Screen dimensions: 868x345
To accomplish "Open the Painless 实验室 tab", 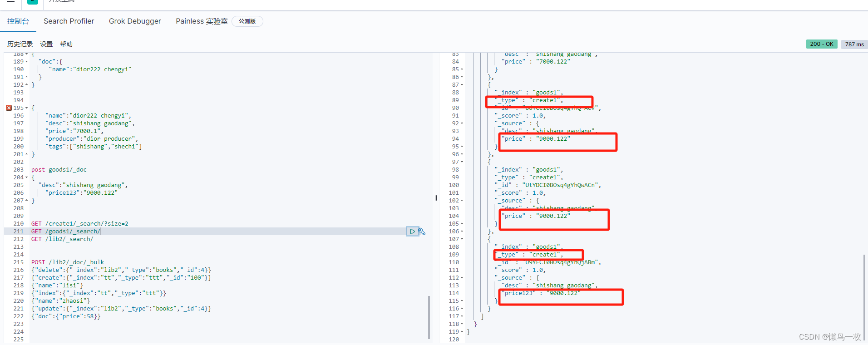I will pyautogui.click(x=202, y=21).
